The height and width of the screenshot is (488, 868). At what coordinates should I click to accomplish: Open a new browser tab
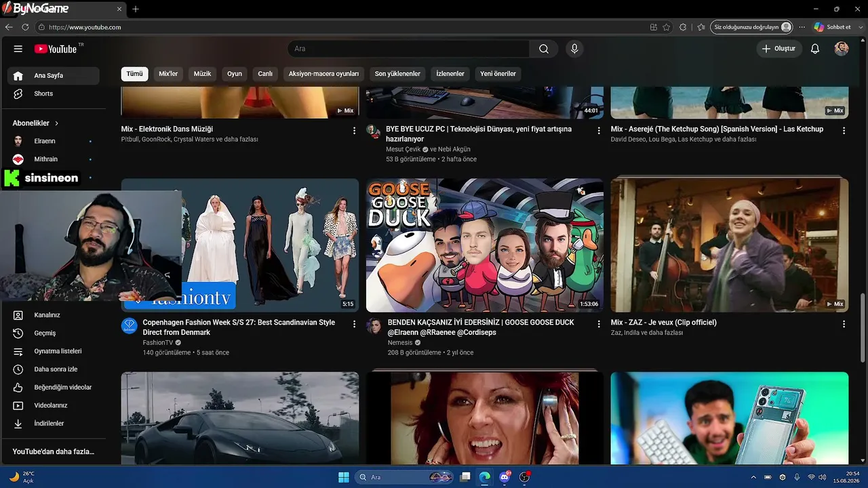tap(136, 9)
